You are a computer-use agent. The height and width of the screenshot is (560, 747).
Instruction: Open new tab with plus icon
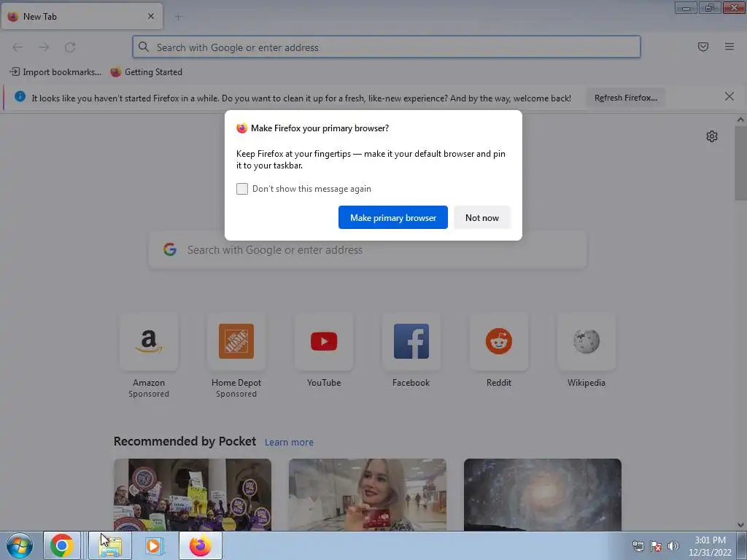click(x=178, y=17)
